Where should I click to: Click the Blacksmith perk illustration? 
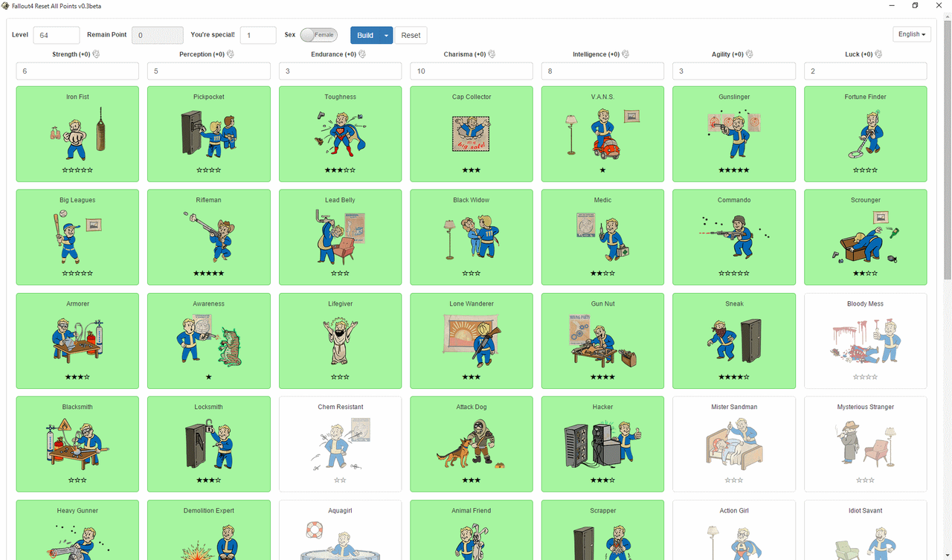click(77, 444)
